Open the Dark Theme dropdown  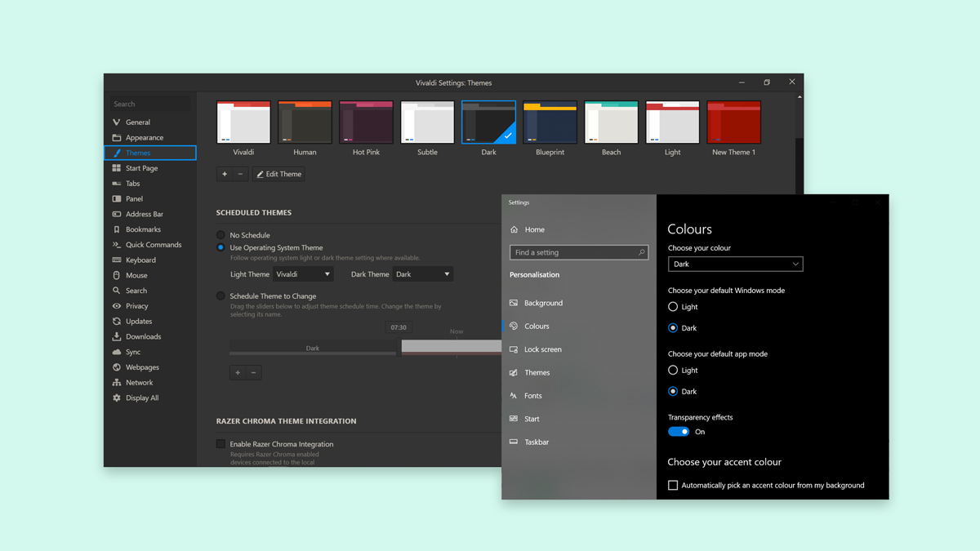point(422,274)
